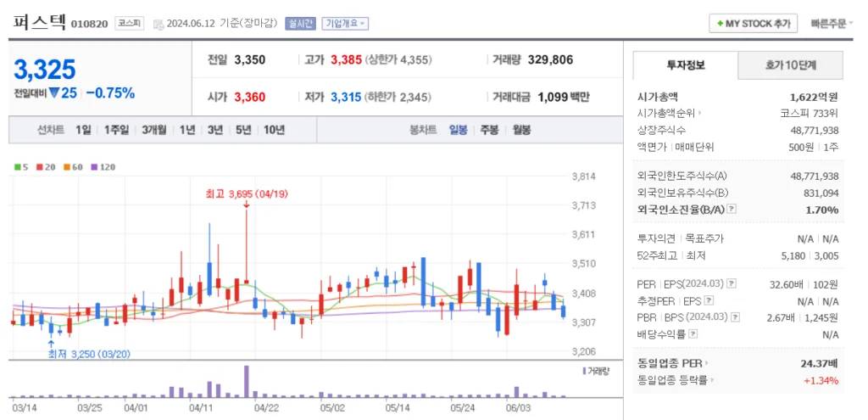This screenshot has height=420, width=868.
Task: Click the calendar icon before 2024.06.12
Action: pyautogui.click(x=159, y=24)
